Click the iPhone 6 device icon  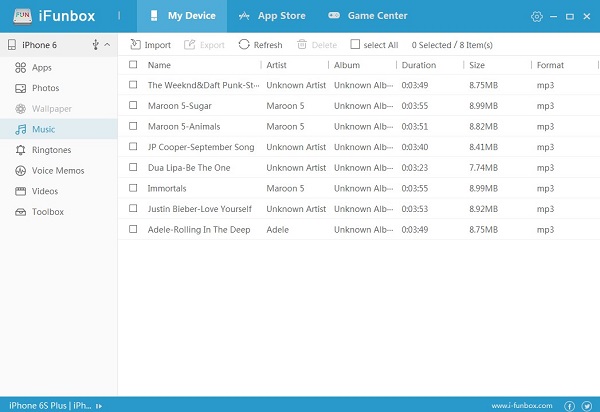[12, 45]
